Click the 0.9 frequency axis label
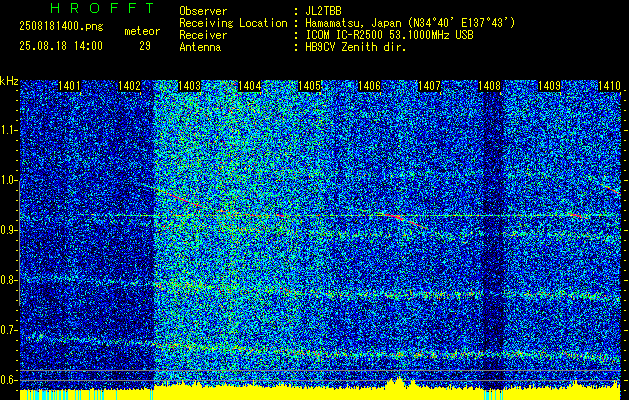The width and height of the screenshot is (629, 400). pos(7,230)
